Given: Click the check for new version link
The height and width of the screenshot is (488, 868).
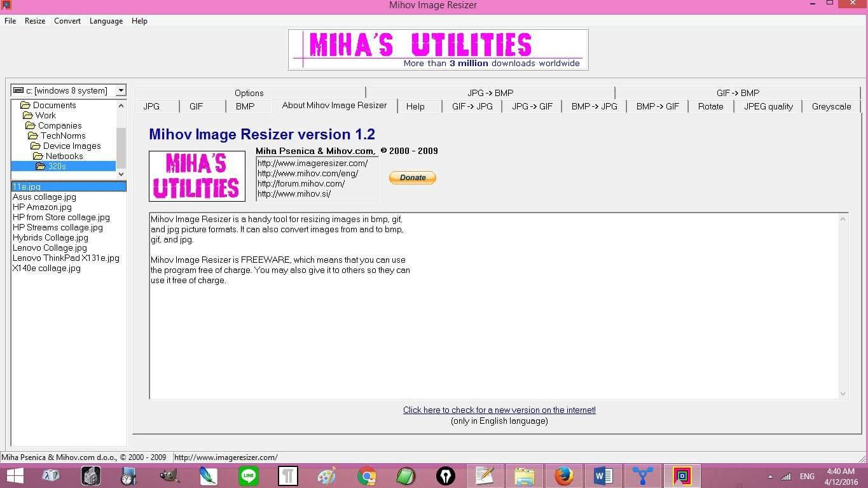Looking at the screenshot, I should [499, 410].
